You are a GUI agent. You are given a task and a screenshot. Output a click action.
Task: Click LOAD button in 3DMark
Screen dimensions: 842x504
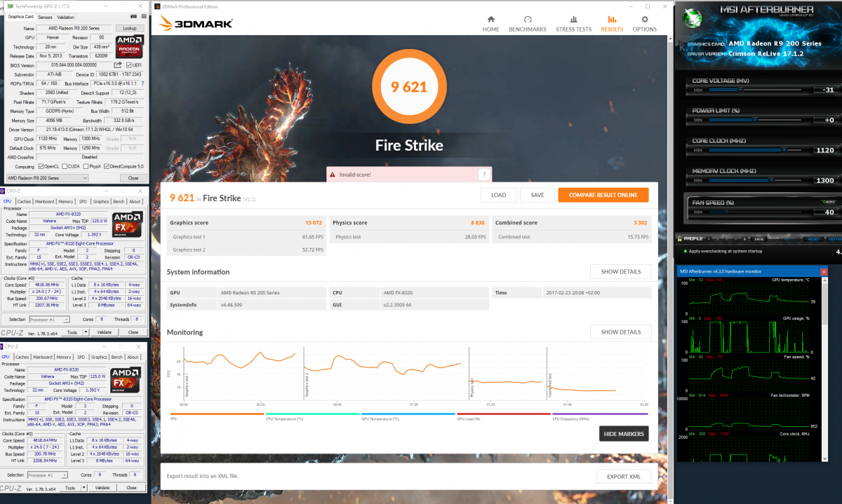[499, 195]
